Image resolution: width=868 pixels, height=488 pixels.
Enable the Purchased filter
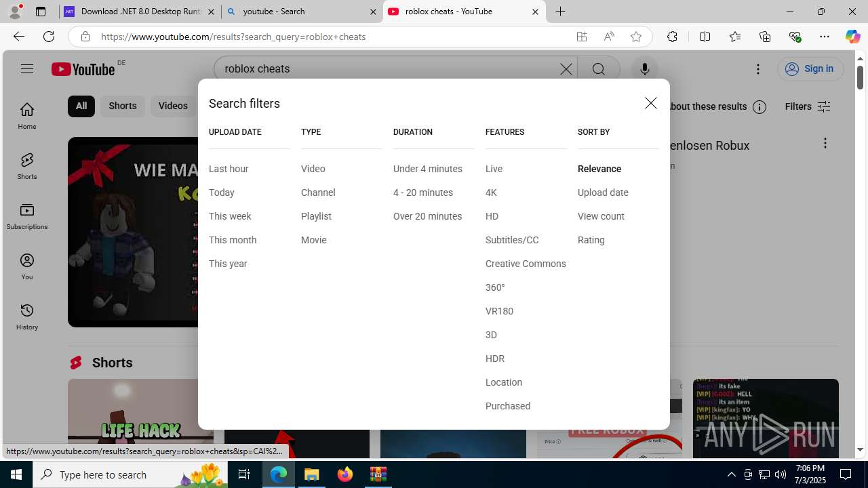point(508,406)
